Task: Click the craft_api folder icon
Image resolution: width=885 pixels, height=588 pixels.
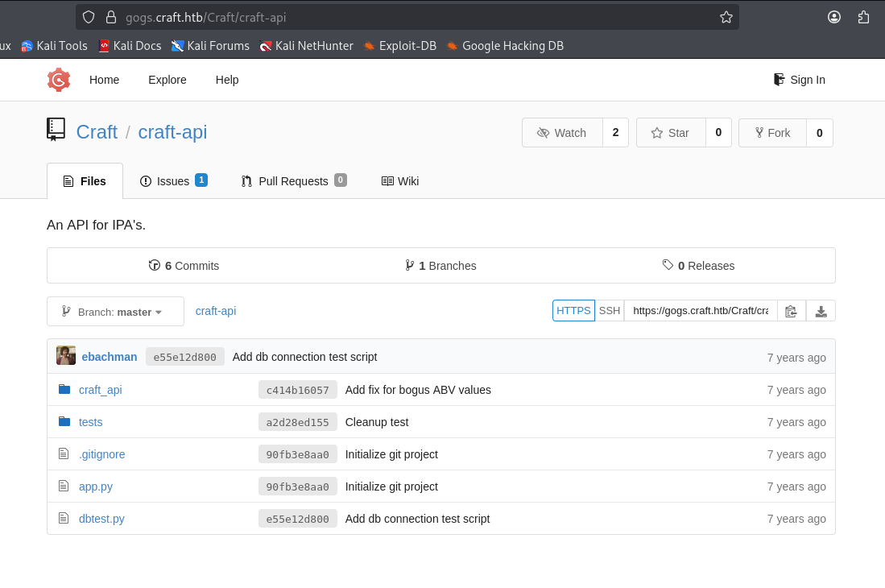Action: [64, 389]
